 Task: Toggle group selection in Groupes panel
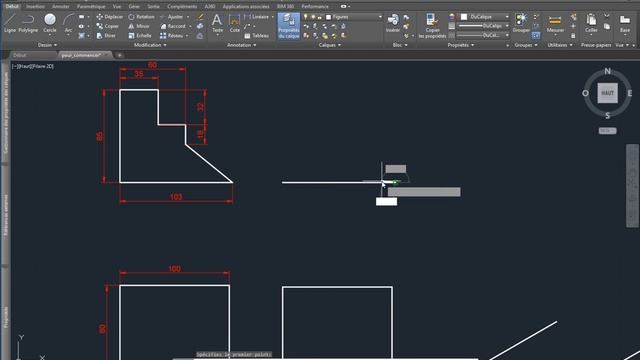(x=536, y=36)
